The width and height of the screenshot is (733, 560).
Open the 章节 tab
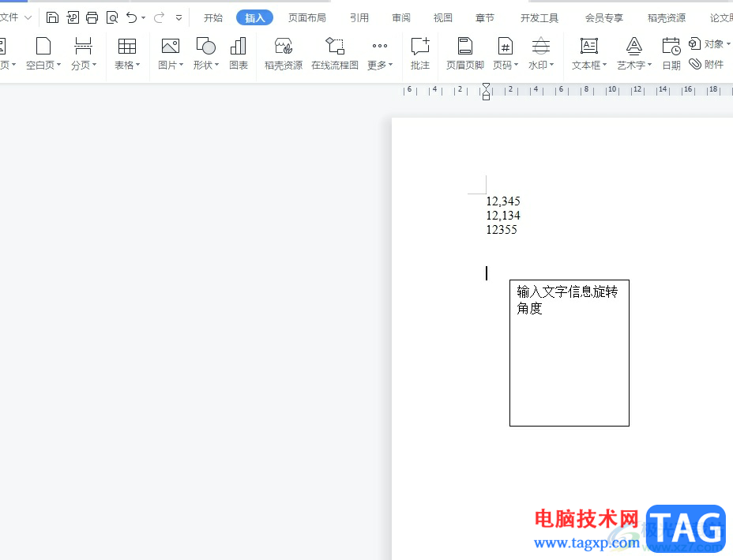pos(485,17)
